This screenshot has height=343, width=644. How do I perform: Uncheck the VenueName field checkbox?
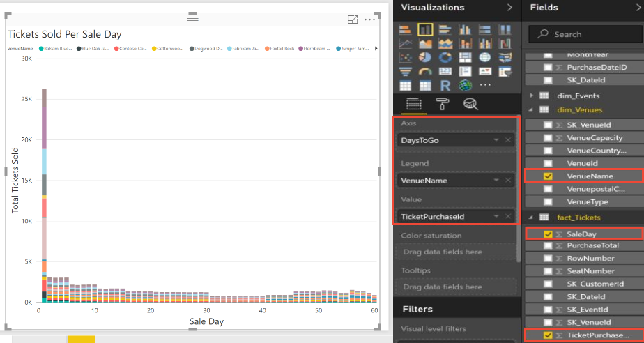pyautogui.click(x=548, y=176)
